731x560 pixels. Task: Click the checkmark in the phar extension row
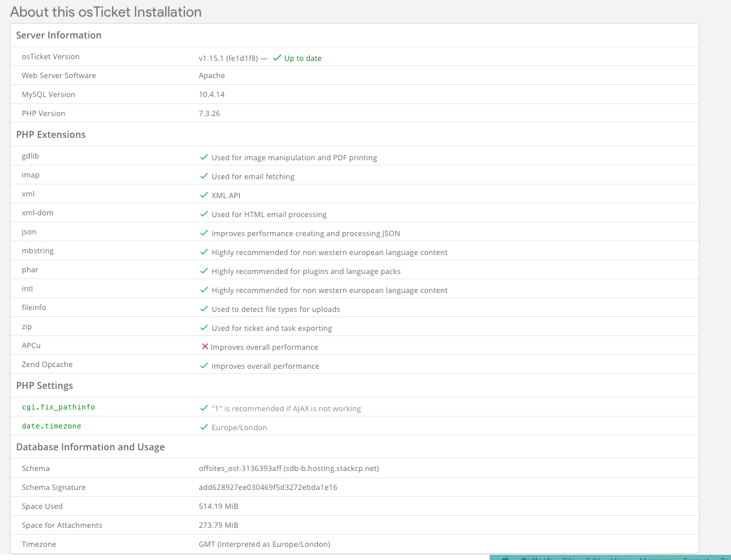coord(203,271)
